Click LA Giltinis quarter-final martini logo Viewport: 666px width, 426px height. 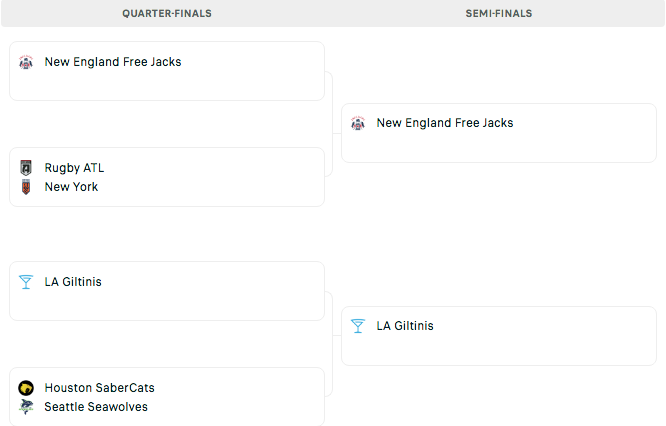pyautogui.click(x=26, y=282)
